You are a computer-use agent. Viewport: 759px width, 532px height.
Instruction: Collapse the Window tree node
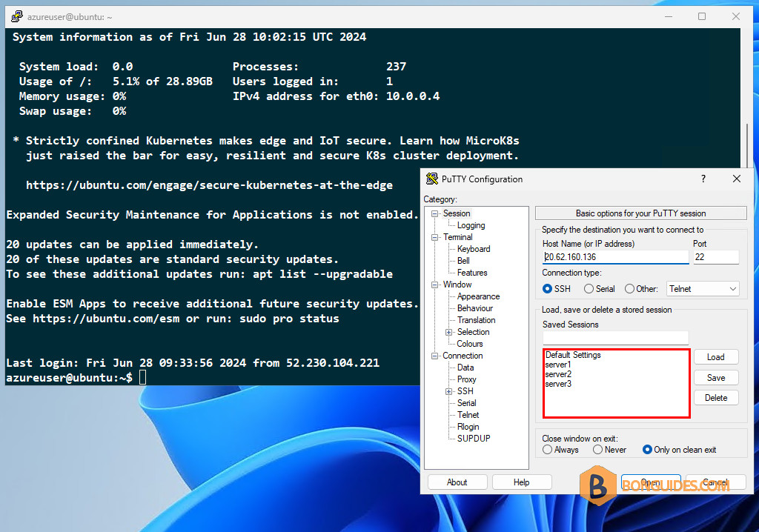(x=434, y=285)
